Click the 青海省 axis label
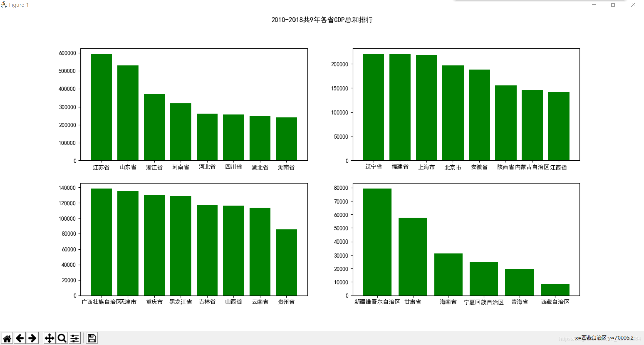Screen dimensions: 644x345 coord(520,302)
